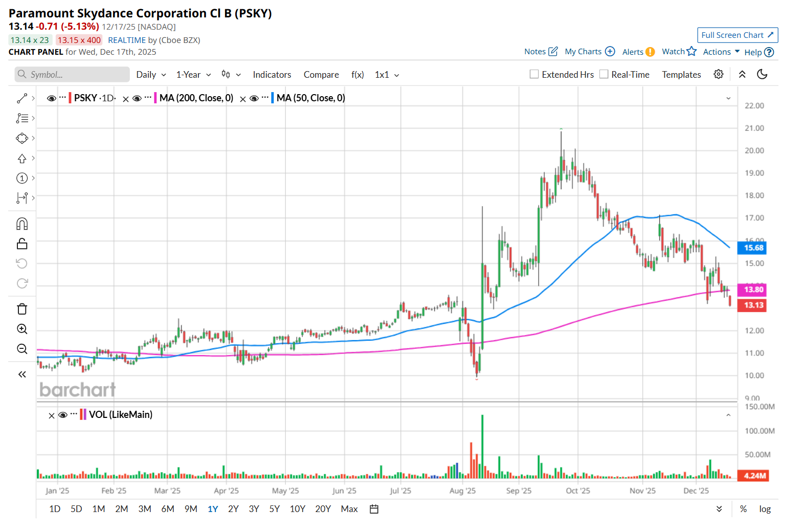
Task: Delete drawings with the trash icon
Action: tap(22, 309)
